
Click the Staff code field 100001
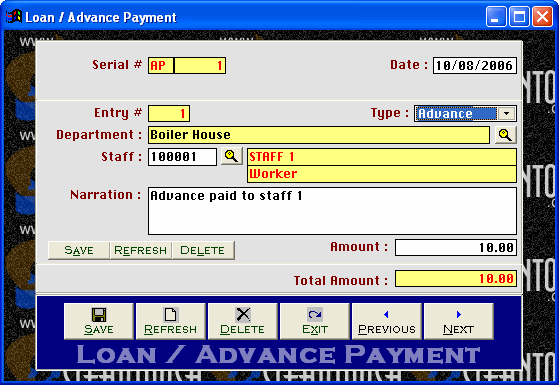coord(182,157)
